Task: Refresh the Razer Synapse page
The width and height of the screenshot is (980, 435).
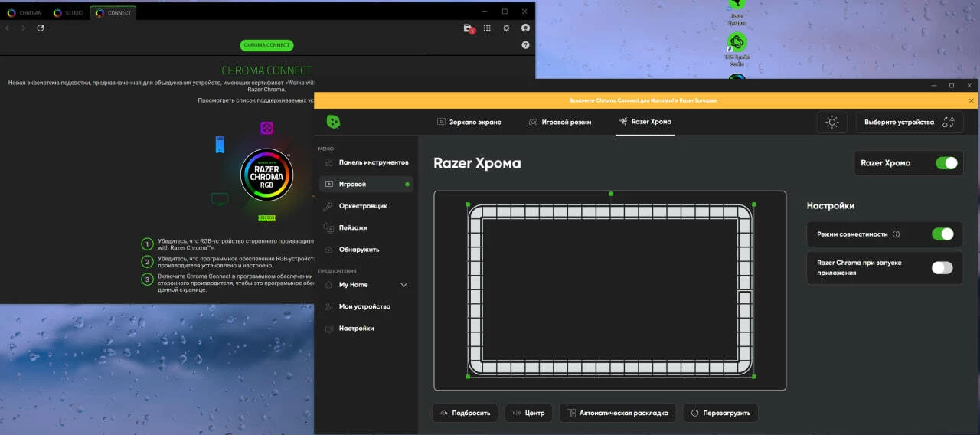Action: 41,28
